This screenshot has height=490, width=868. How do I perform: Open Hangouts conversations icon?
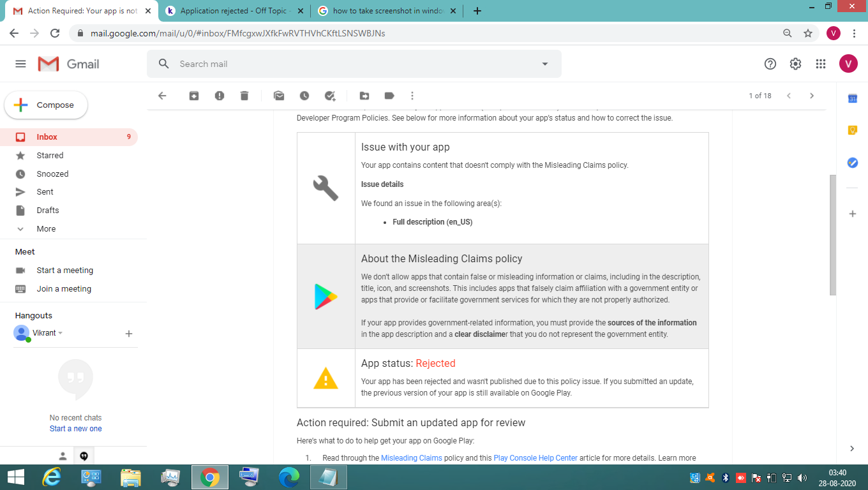(x=84, y=456)
